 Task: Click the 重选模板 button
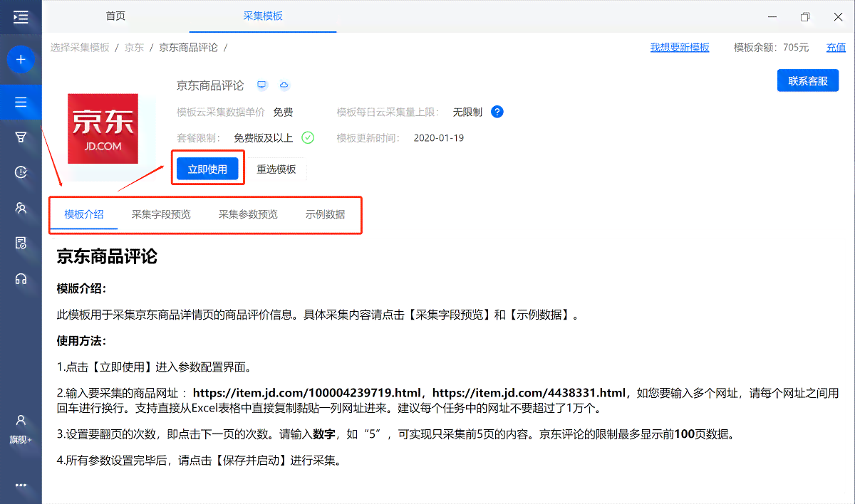click(276, 169)
